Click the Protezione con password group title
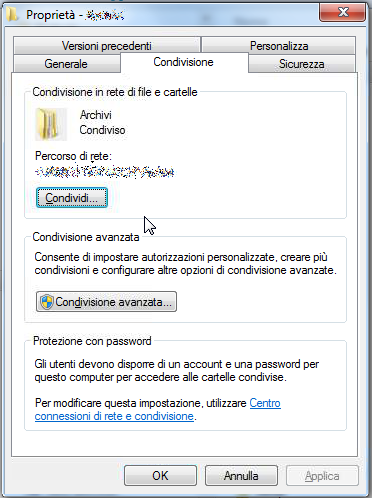The image size is (372, 498). point(92,341)
